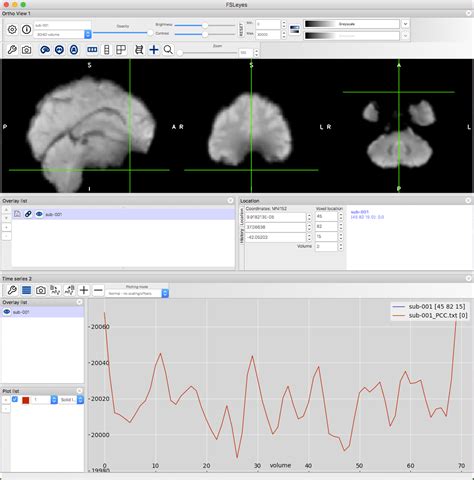This screenshot has height=480, width=474.
Task: Adjust the overlay Opacity slider
Action: coord(123,33)
